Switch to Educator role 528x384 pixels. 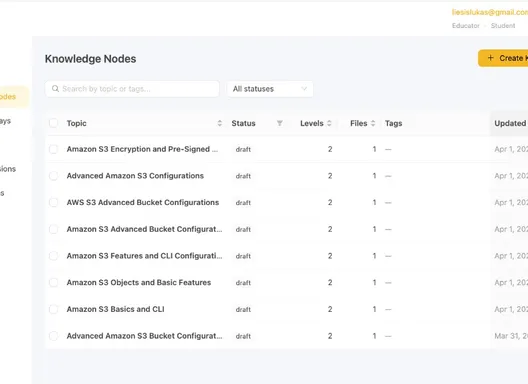click(x=466, y=26)
